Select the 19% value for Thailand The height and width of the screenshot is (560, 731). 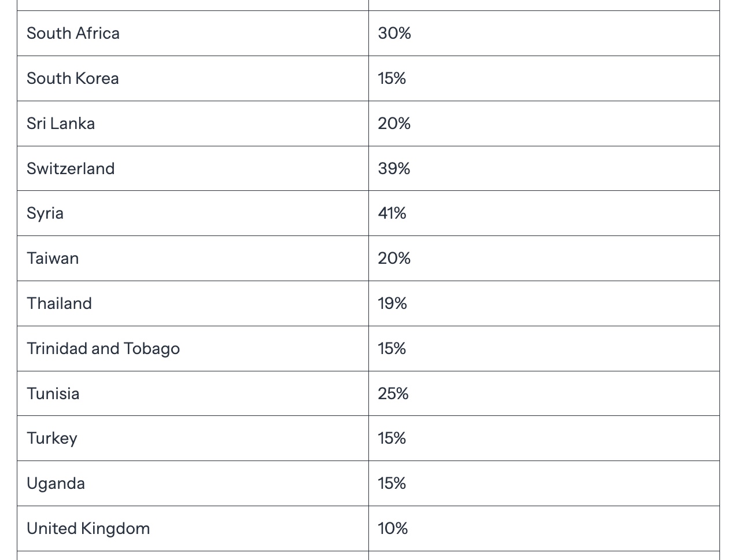[393, 304]
